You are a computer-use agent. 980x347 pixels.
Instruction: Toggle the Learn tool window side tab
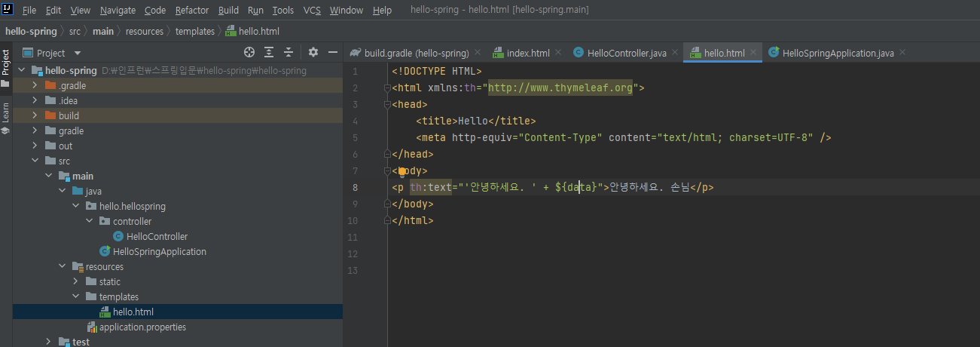(x=6, y=119)
